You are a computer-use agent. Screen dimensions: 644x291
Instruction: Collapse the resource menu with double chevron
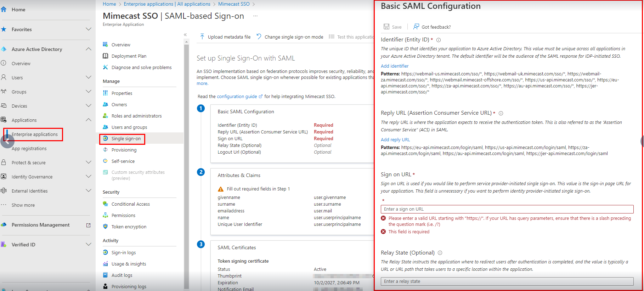185,35
